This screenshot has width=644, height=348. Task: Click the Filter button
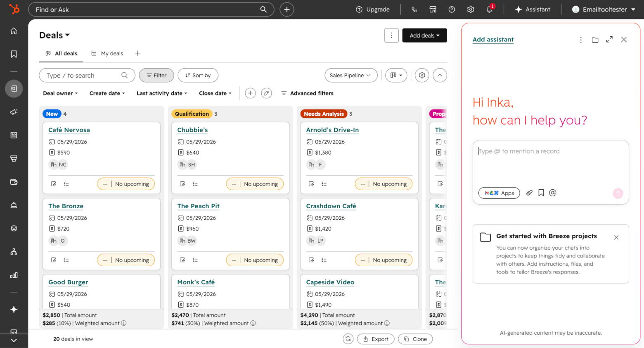[156, 75]
